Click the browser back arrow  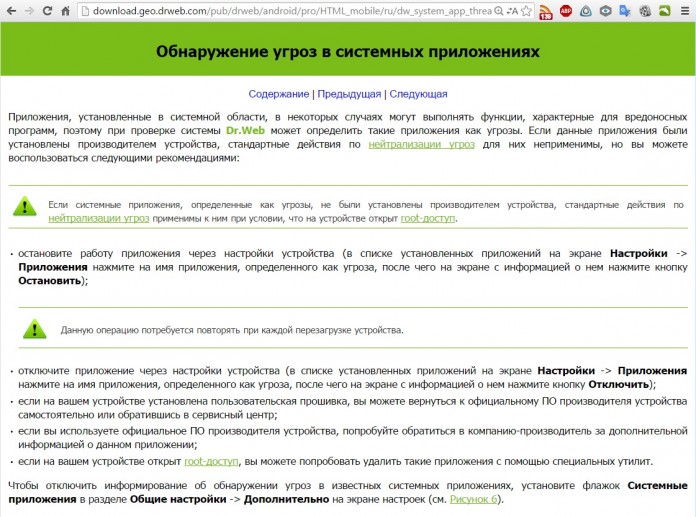pyautogui.click(x=9, y=11)
